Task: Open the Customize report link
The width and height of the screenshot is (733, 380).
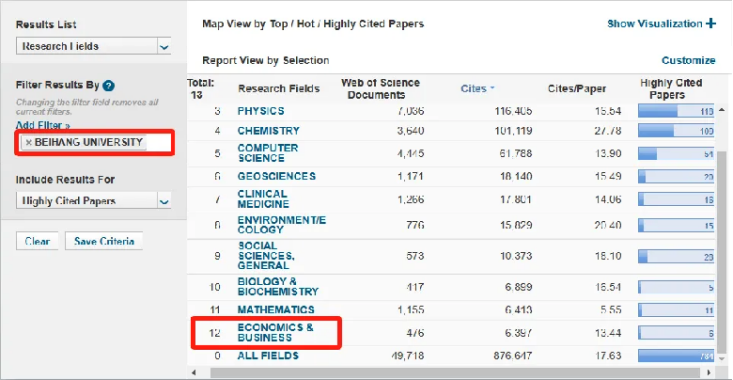Action: [688, 60]
